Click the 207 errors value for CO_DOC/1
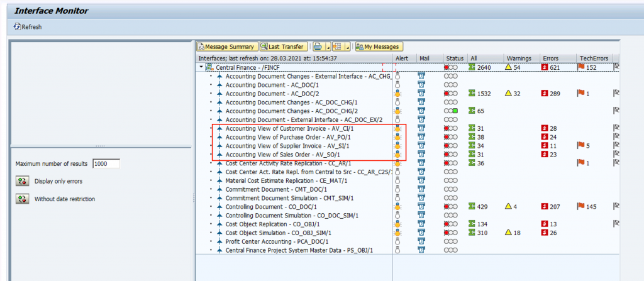Image resolution: width=644 pixels, height=281 pixels. click(x=555, y=207)
